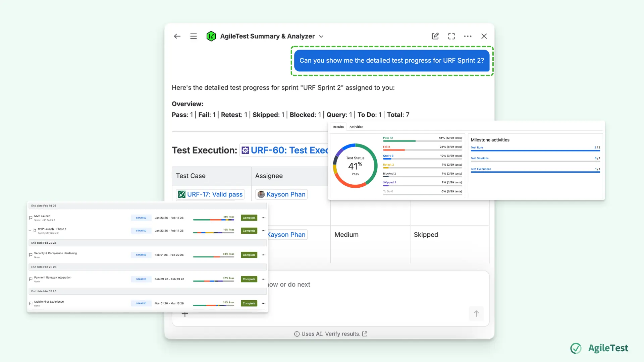Click the Fail 8 progress bar
Screen dimensions: 644x362
click(x=422, y=150)
